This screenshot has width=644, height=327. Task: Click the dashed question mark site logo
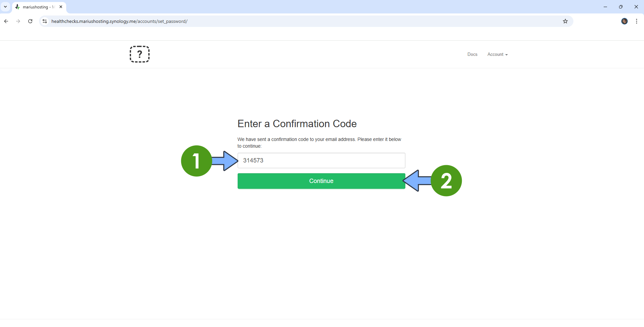[139, 54]
